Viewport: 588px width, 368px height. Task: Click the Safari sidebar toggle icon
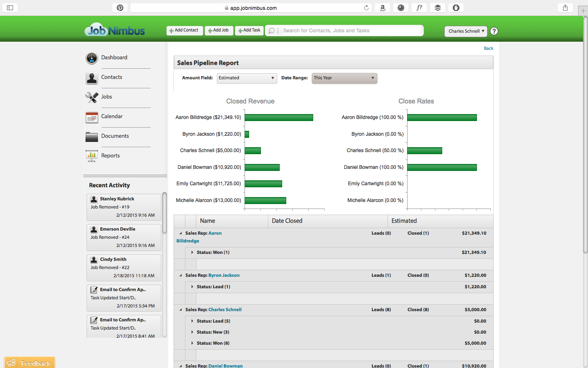10,8
